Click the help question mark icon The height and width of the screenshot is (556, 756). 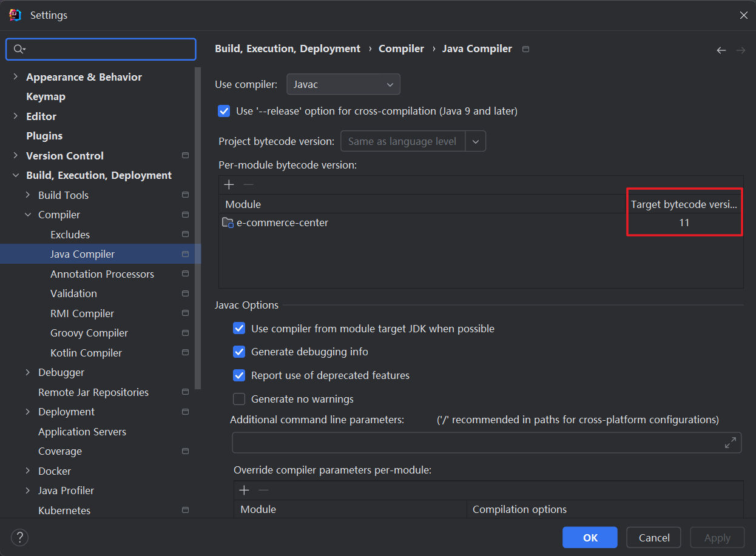pyautogui.click(x=19, y=537)
